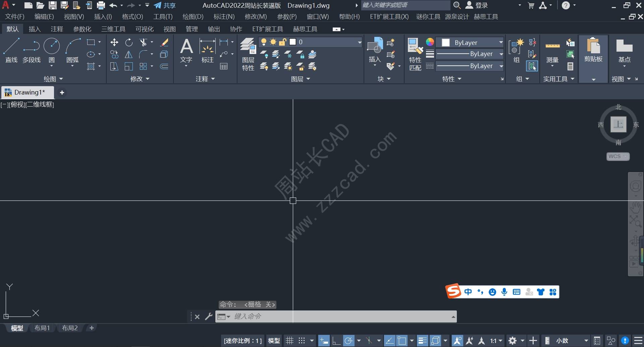Click the Offset tool icon
644x347 pixels.
[164, 66]
